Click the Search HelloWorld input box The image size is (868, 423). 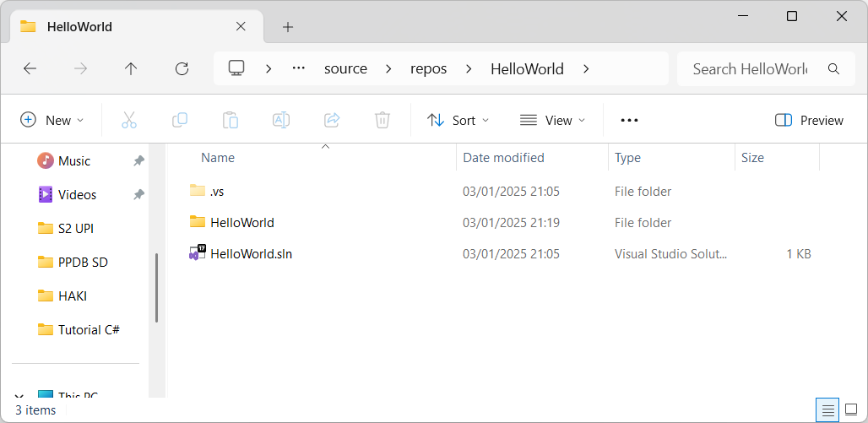pyautogui.click(x=750, y=69)
